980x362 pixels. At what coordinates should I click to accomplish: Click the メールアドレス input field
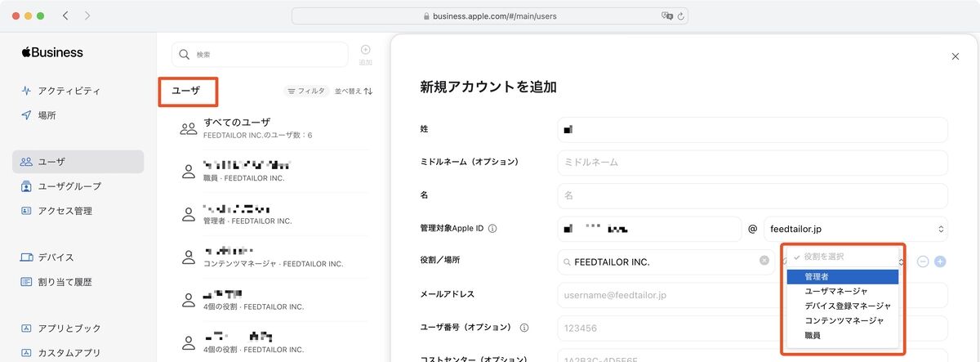(752, 295)
